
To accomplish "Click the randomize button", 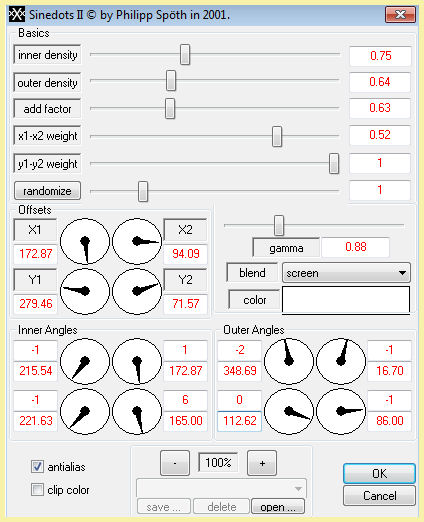I will (47, 191).
